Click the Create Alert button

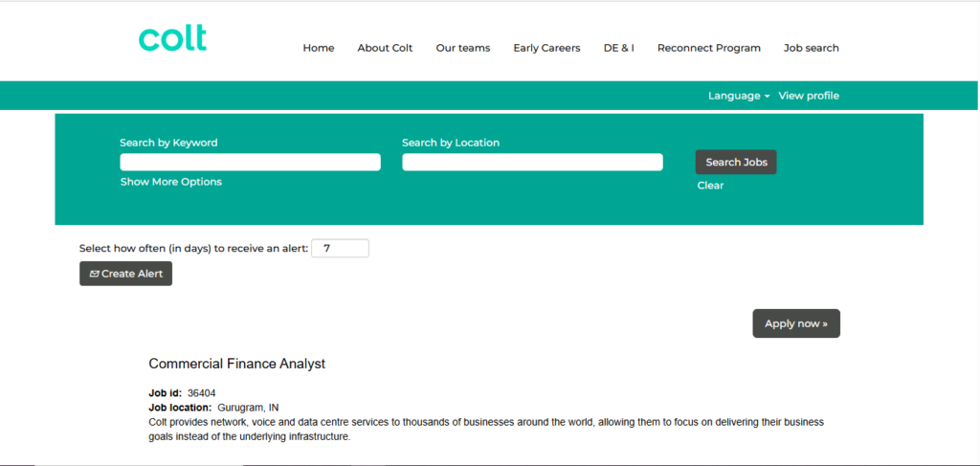click(x=125, y=274)
